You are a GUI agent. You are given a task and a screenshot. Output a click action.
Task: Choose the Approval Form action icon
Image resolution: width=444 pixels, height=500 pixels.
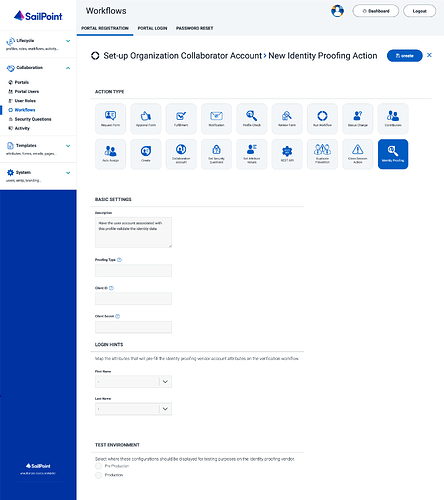[x=146, y=119]
